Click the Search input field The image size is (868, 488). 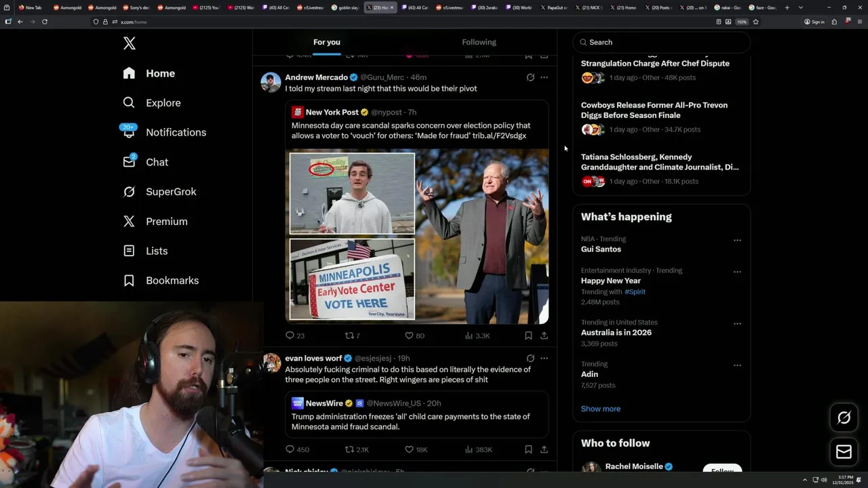(662, 42)
